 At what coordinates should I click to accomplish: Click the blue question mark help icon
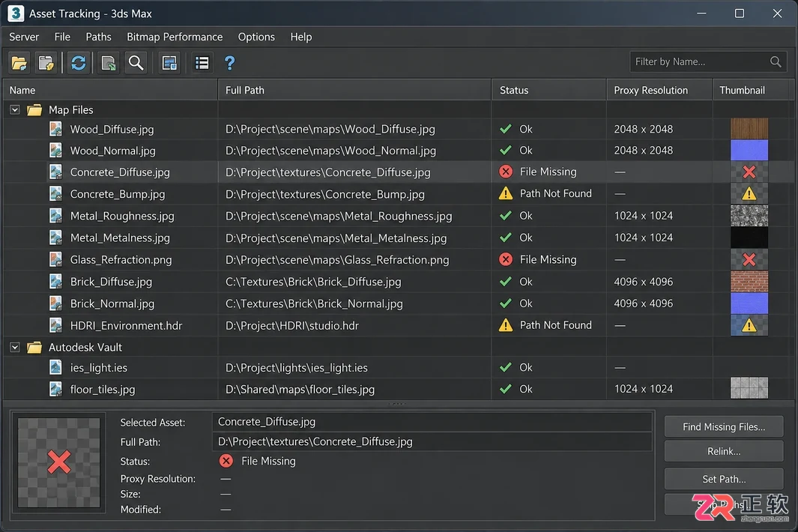[x=229, y=63]
